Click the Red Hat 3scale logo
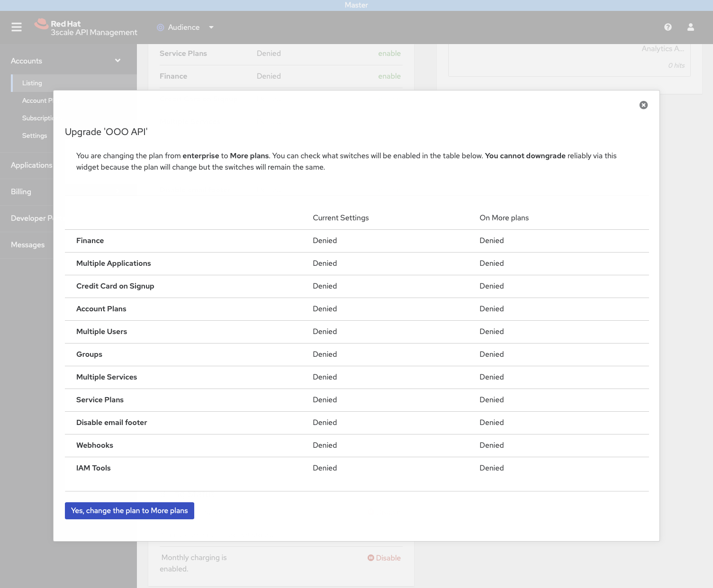Viewport: 713px width, 588px height. (86, 27)
